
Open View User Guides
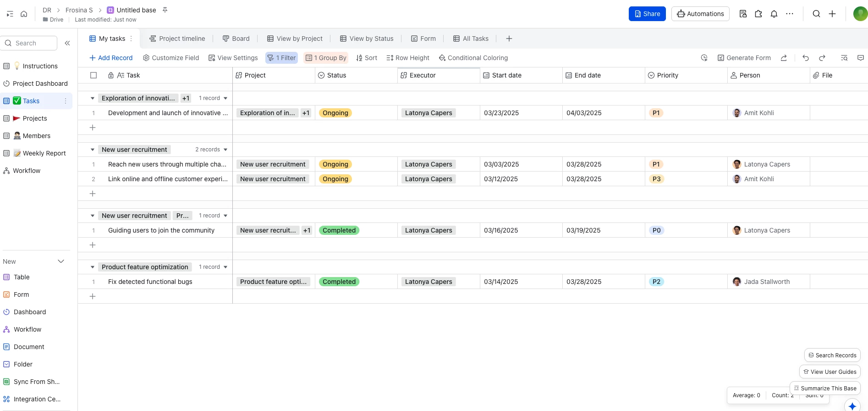830,372
